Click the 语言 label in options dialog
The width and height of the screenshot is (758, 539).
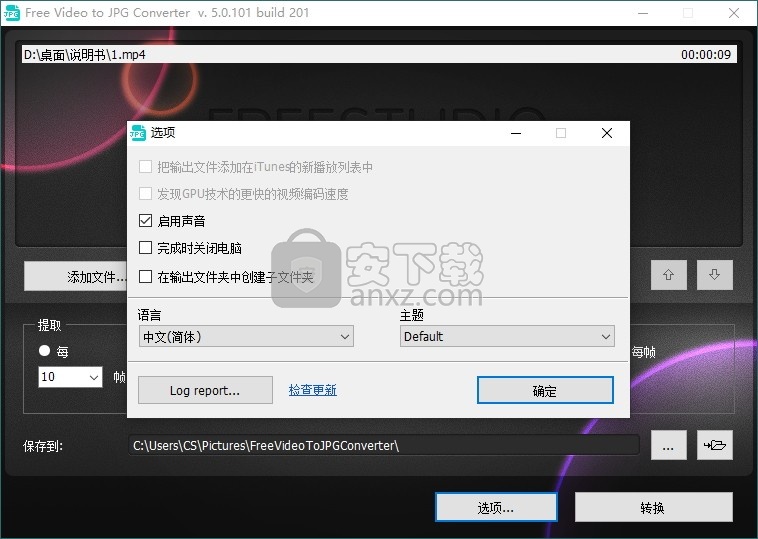(149, 315)
